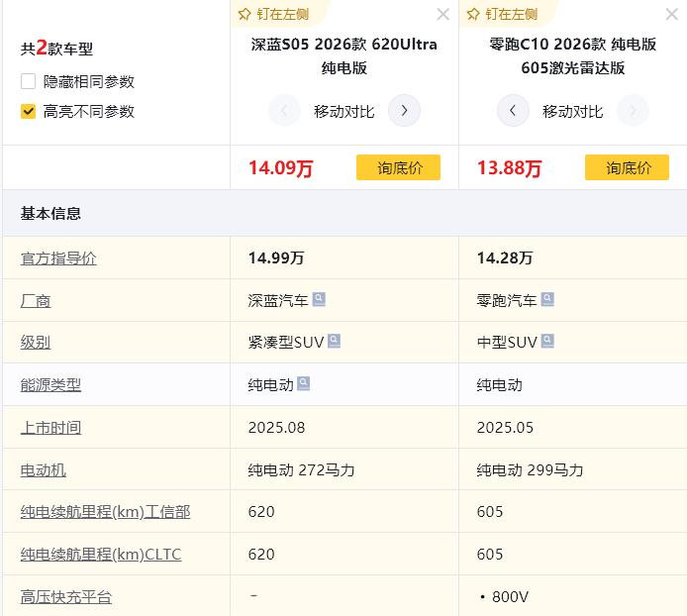Image resolution: width=687 pixels, height=616 pixels.
Task: Remove 深蓝S05 from the comparison
Action: pyautogui.click(x=442, y=14)
